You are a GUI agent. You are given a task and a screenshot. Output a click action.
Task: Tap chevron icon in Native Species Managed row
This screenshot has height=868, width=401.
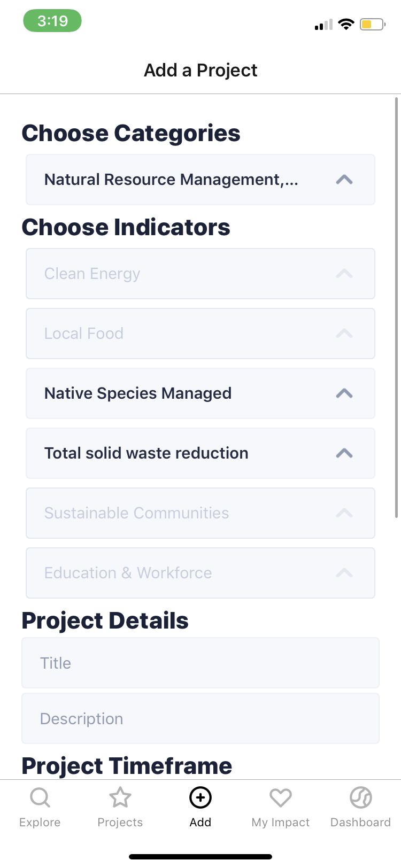pos(344,393)
